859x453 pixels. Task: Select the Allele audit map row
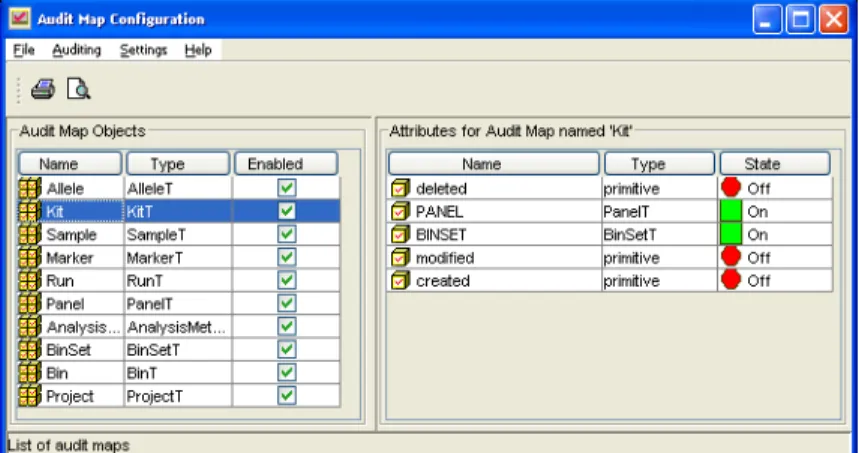coord(179,188)
